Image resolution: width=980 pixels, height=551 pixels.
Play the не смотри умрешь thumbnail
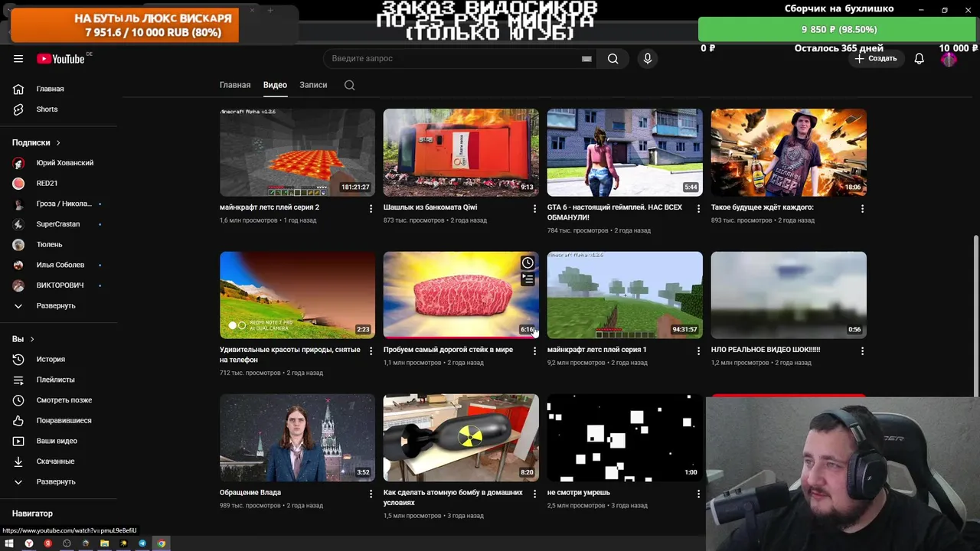(x=625, y=438)
